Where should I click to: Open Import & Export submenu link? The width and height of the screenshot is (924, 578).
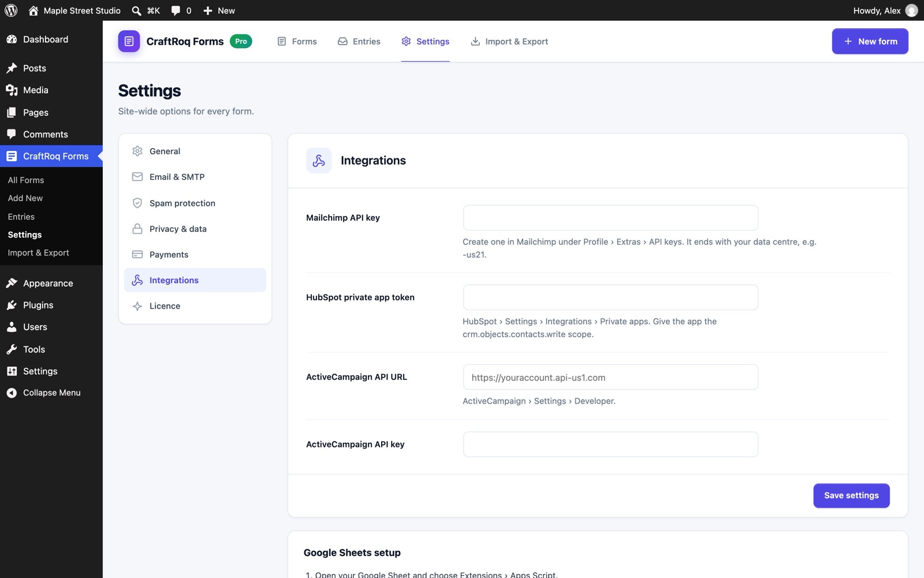(38, 253)
